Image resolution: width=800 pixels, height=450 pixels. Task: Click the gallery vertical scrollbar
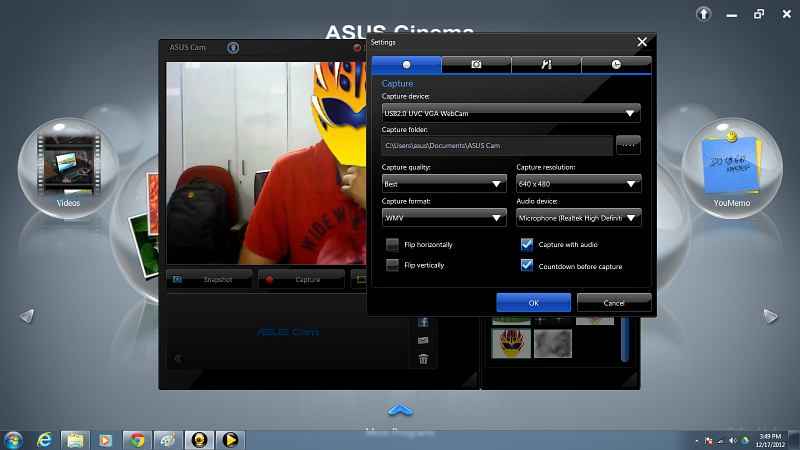(624, 339)
